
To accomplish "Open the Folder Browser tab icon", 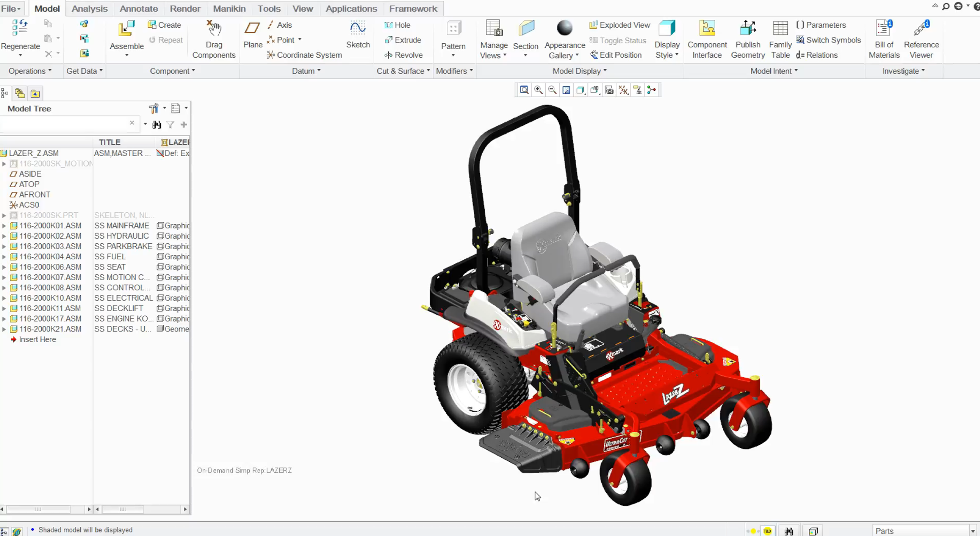I will 20,94.
